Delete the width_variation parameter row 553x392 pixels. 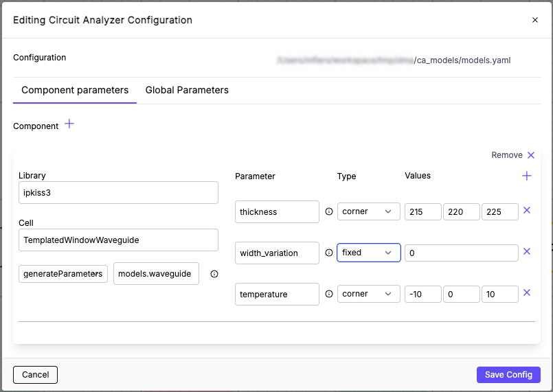(527, 252)
